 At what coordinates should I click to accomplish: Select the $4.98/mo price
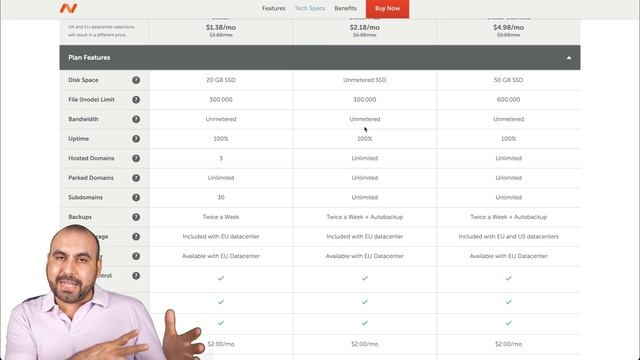click(x=508, y=27)
